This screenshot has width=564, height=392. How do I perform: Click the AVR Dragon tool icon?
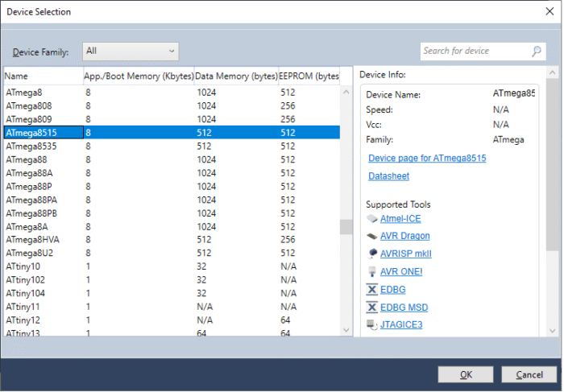coord(371,237)
